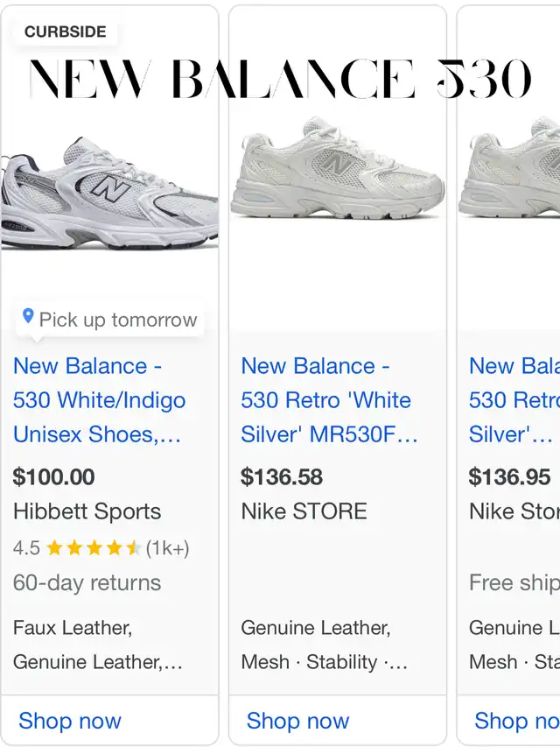Click the $136.95 price
The image size is (560, 747).
click(510, 477)
